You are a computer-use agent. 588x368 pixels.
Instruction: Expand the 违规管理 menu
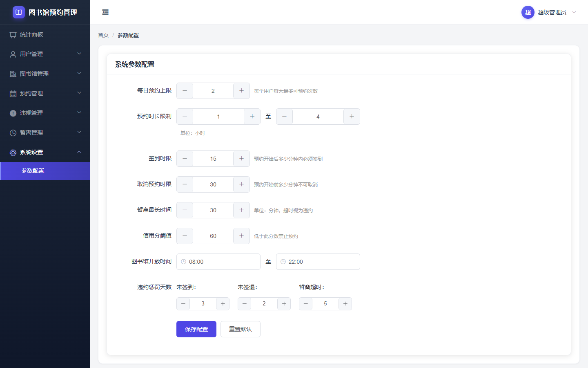45,113
